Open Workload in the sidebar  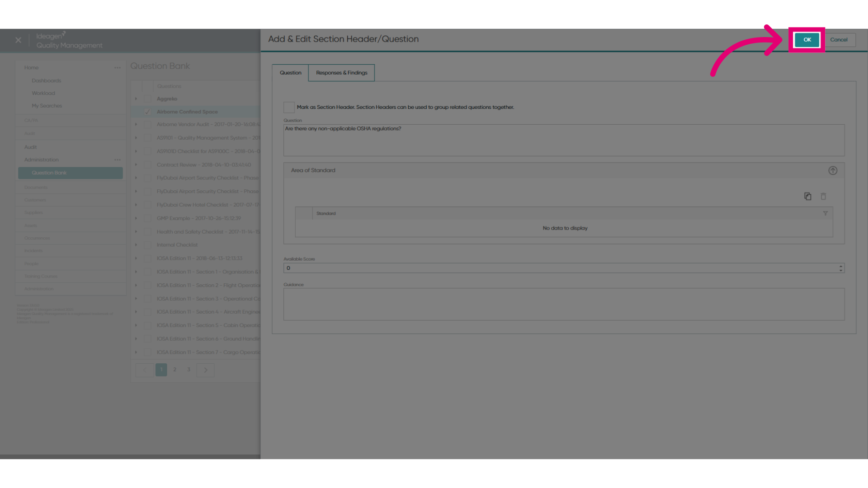click(x=43, y=93)
